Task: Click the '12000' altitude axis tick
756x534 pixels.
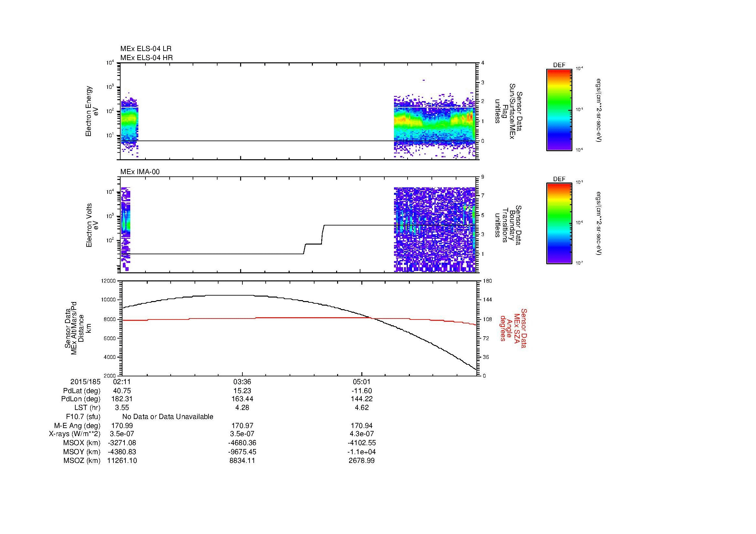Action: coord(109,281)
